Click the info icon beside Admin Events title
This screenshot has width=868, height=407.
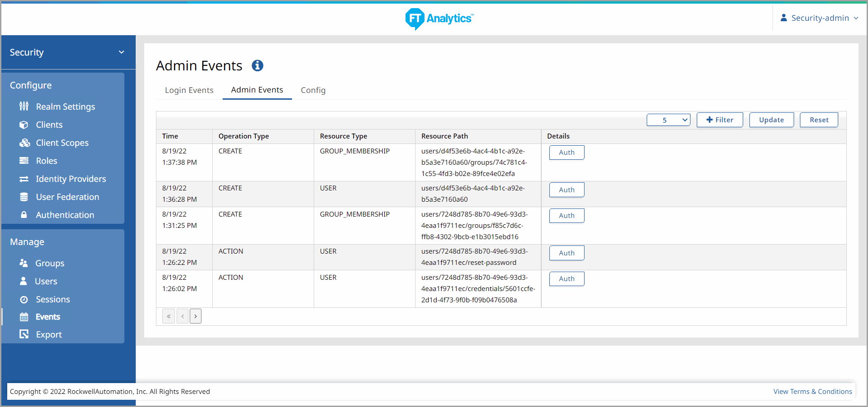[x=257, y=66]
